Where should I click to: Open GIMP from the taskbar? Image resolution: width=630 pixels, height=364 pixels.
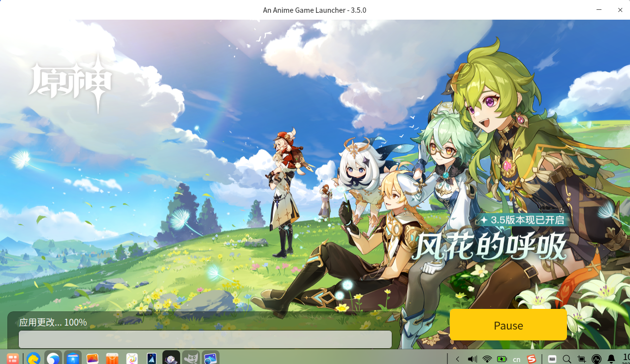click(x=190, y=359)
